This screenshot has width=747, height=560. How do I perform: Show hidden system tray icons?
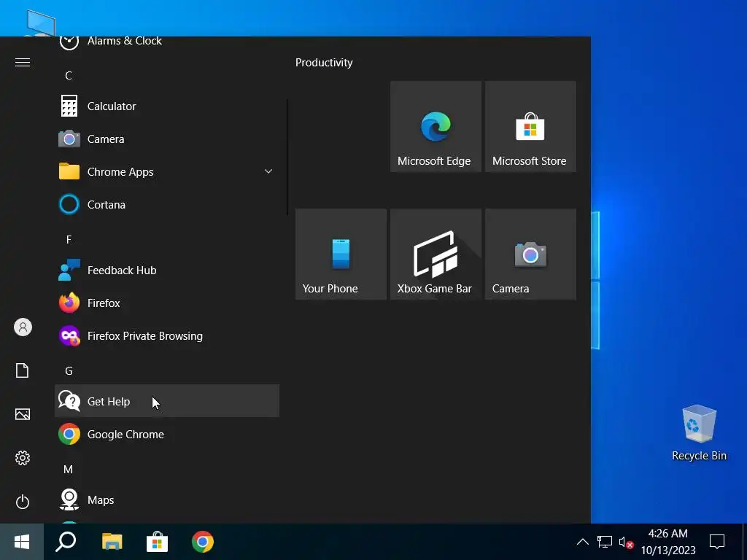(x=582, y=542)
